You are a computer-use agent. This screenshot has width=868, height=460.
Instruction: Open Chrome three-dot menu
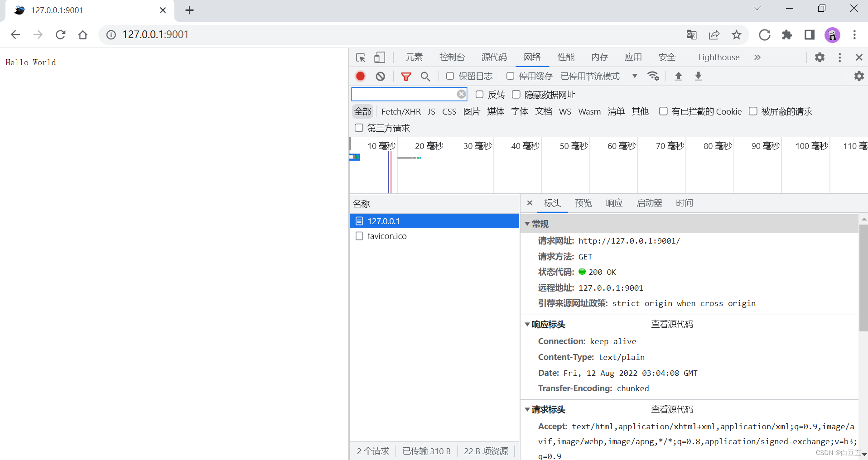click(854, 35)
